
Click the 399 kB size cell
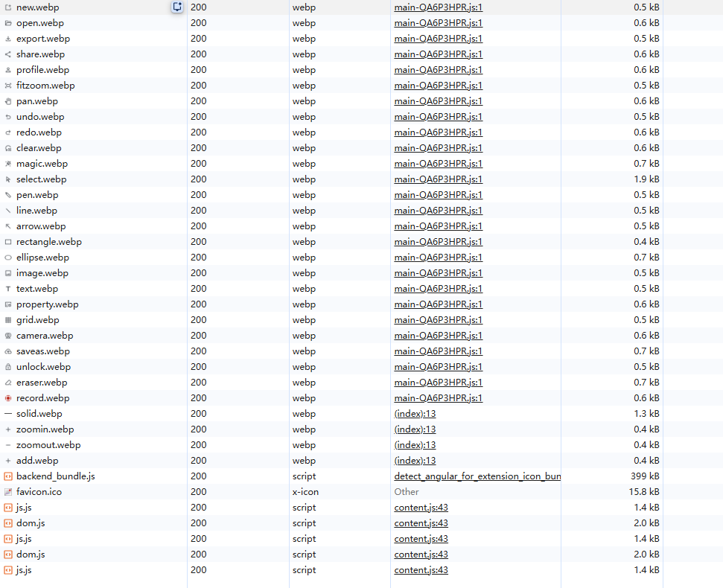pos(644,476)
